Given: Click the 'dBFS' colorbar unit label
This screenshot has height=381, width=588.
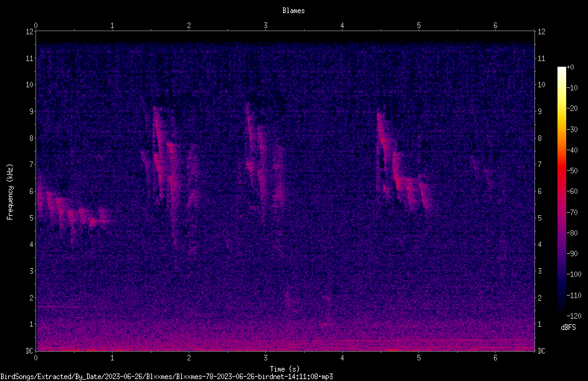Looking at the screenshot, I should click(x=568, y=327).
